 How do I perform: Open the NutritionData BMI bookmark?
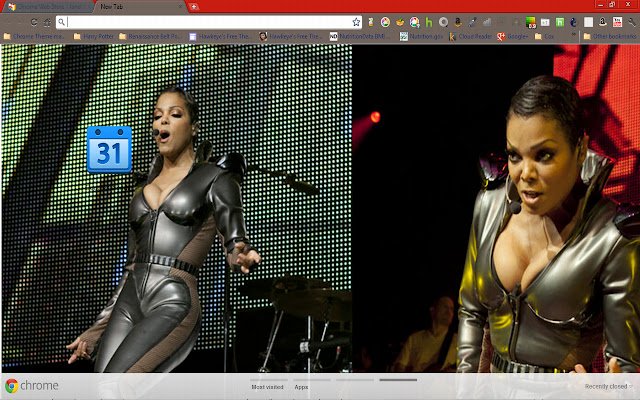coord(360,36)
